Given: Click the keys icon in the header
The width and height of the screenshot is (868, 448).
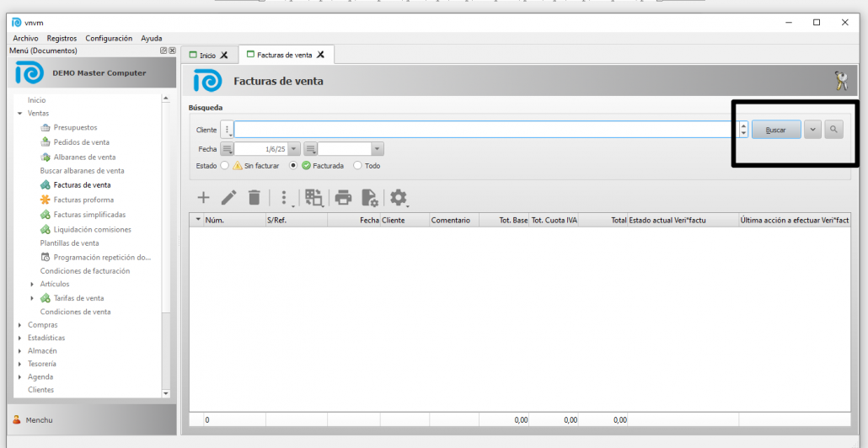Looking at the screenshot, I should pos(840,81).
